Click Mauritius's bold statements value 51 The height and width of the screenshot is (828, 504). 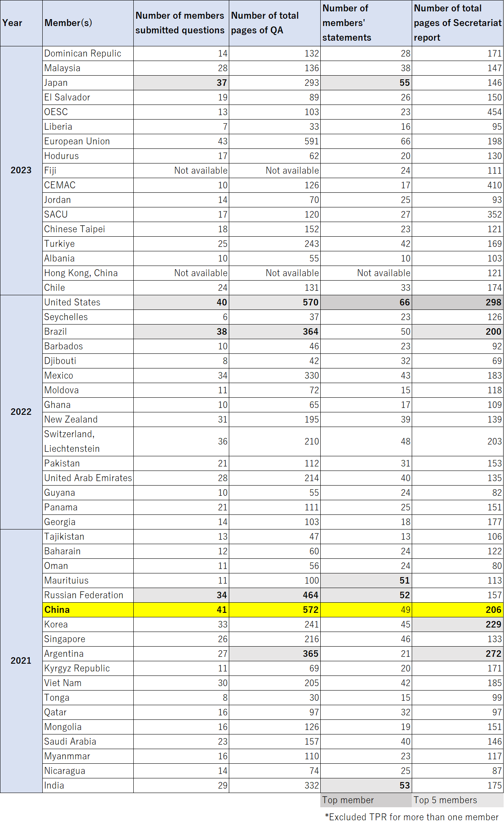coord(366,581)
